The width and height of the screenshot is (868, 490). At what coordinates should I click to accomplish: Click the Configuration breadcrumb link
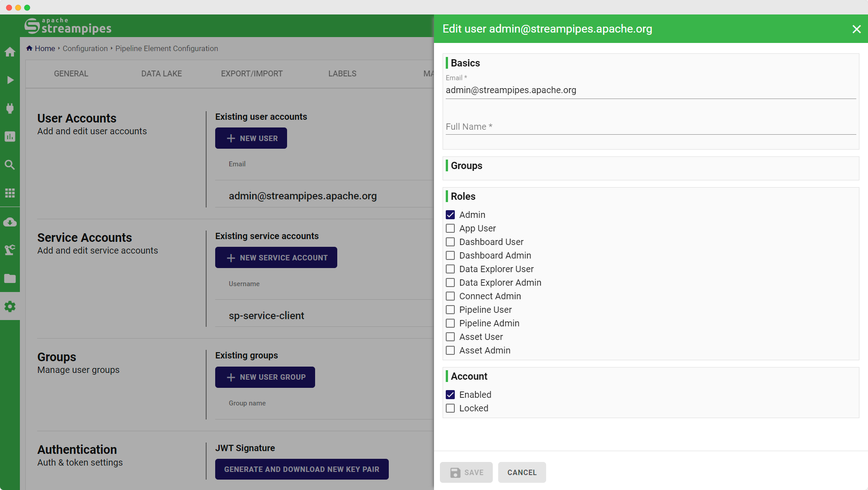pyautogui.click(x=85, y=48)
